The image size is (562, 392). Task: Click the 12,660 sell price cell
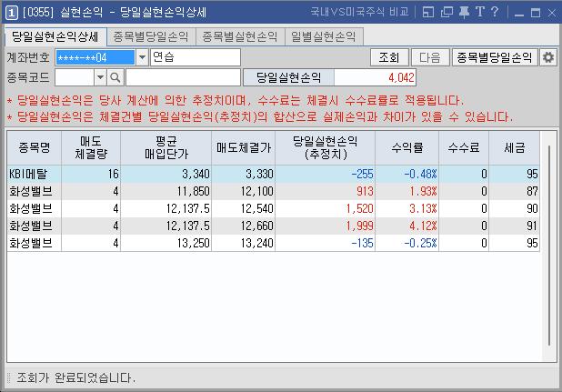(244, 226)
